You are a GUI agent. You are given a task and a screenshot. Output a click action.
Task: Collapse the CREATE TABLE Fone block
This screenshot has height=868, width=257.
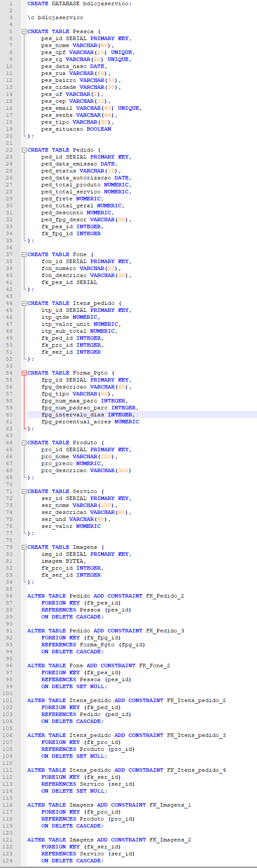[24, 254]
